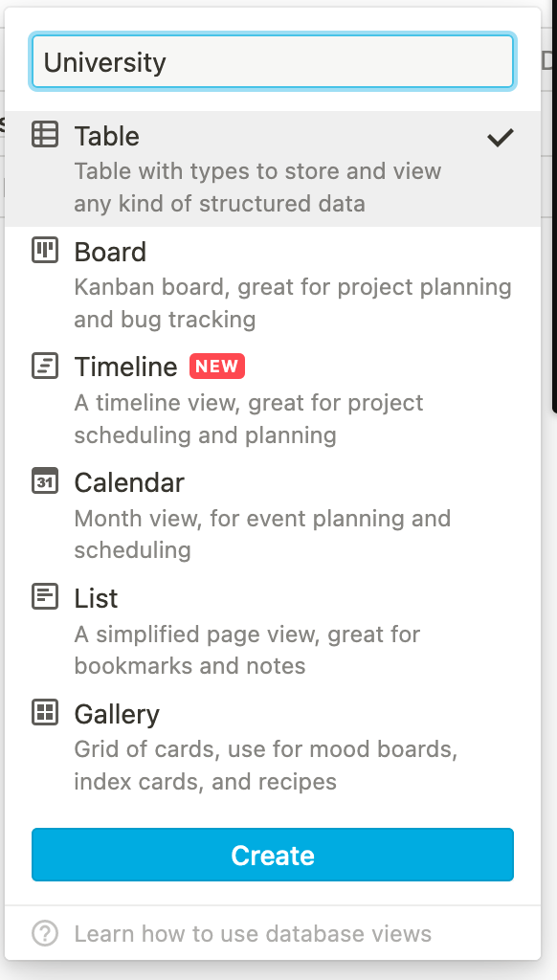Click the Table view icon
This screenshot has height=980, width=557.
pyautogui.click(x=45, y=134)
